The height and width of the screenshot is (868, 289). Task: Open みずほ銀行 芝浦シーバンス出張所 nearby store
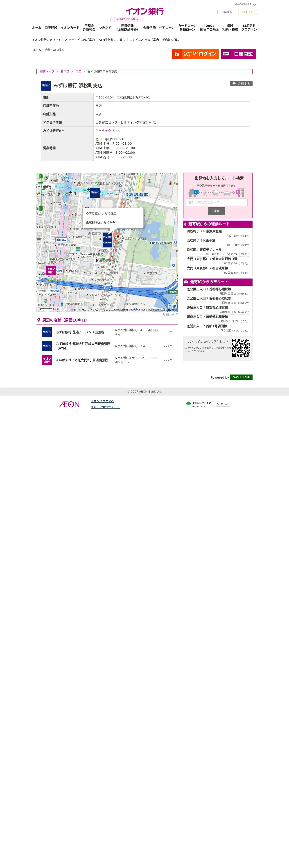80,332
